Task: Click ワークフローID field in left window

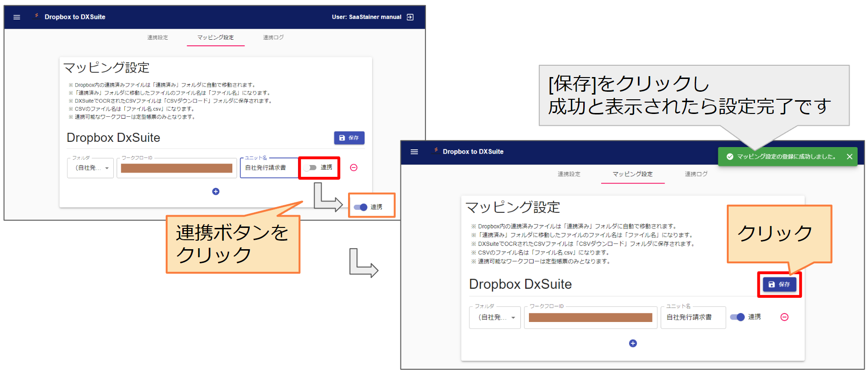Action: pos(177,168)
